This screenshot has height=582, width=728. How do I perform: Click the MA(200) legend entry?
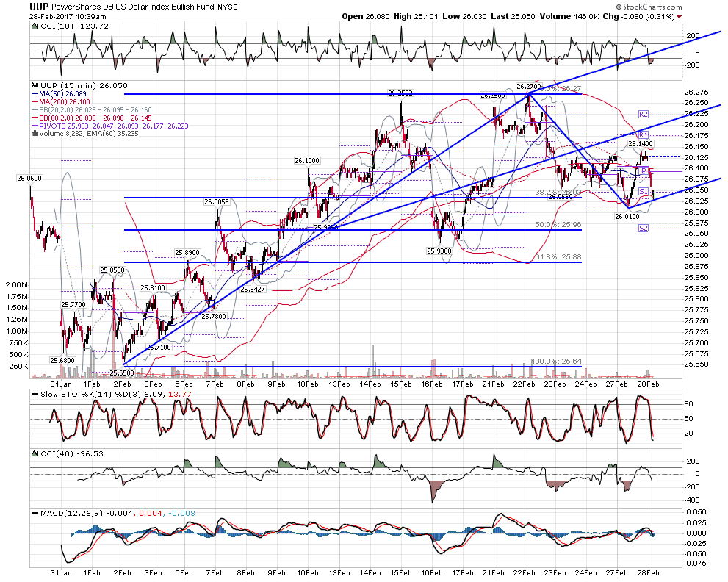click(x=61, y=101)
